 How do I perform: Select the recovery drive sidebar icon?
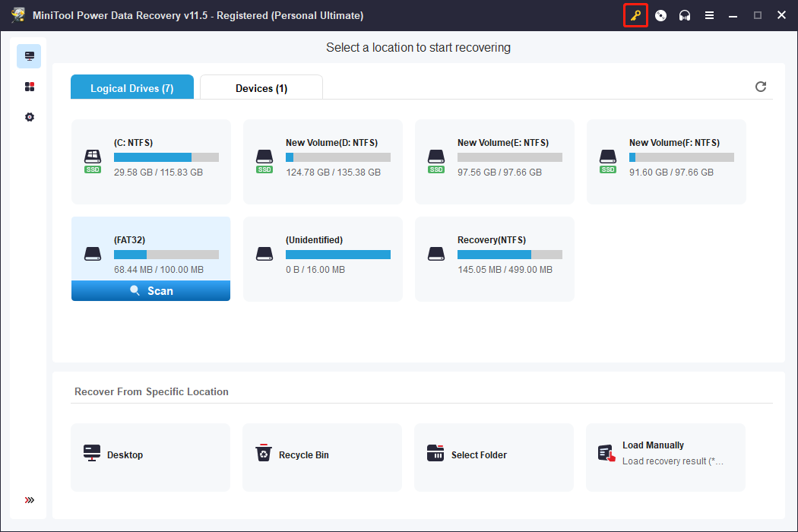[29, 56]
